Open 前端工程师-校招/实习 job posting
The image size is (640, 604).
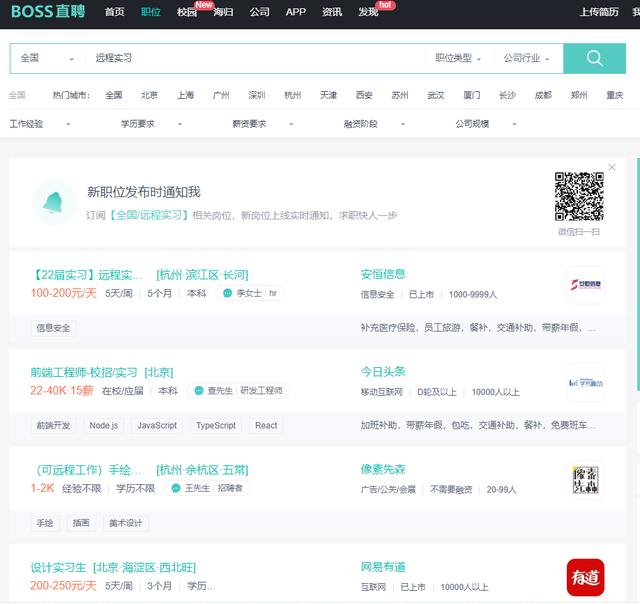(84, 373)
